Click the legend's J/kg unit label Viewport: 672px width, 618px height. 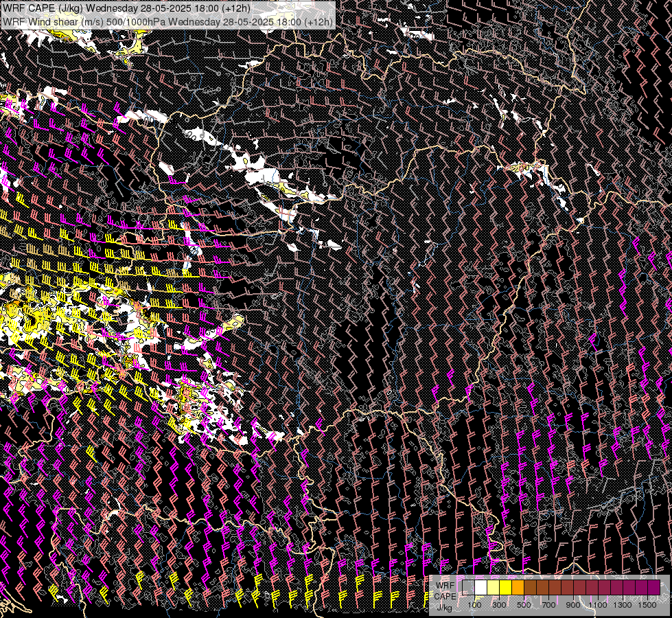444,608
